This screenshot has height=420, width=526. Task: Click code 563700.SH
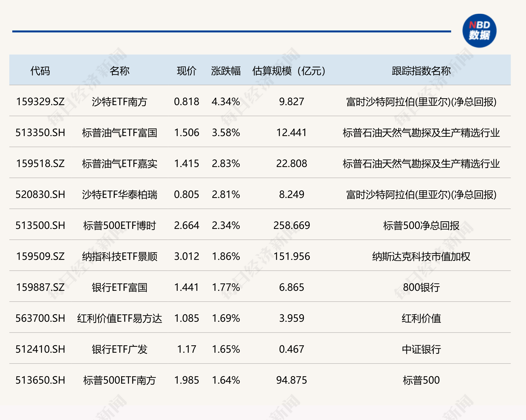point(40,318)
